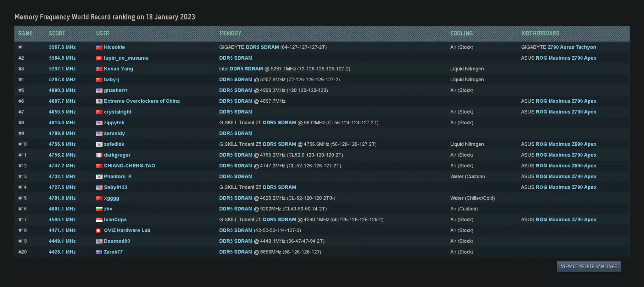Click the Water (Custom) cooling cell
Screen dimensions: 644x287
(468, 176)
